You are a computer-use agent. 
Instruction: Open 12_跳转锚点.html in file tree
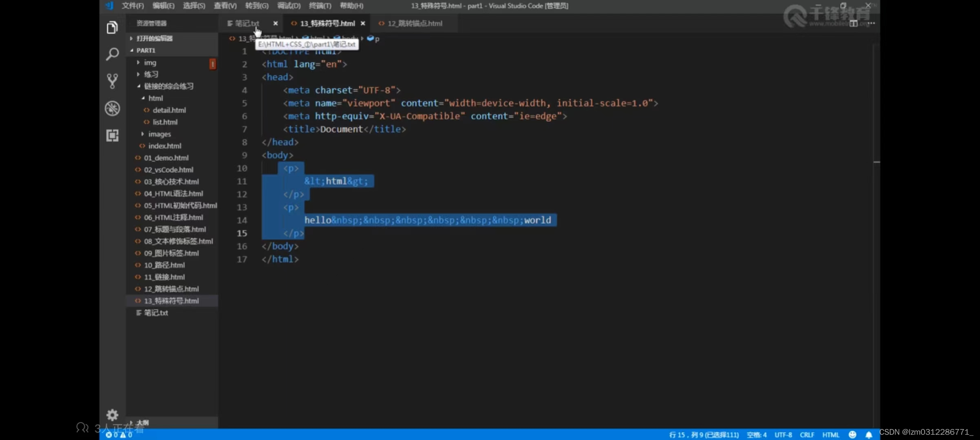(172, 288)
